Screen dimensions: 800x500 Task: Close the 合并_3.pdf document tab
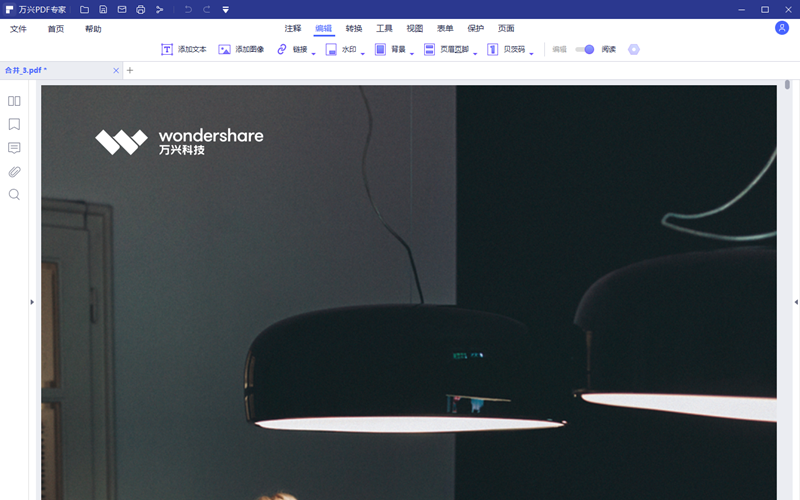click(x=116, y=71)
